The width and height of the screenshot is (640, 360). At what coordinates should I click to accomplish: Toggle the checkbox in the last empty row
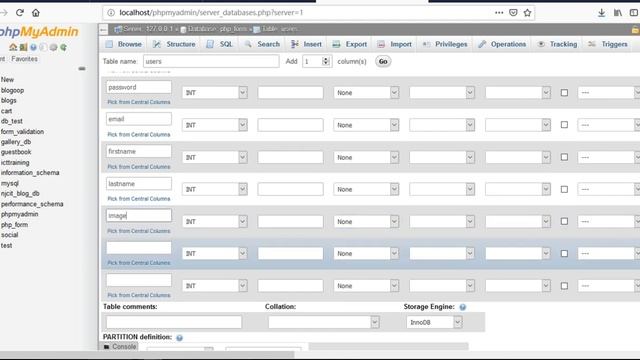(x=564, y=286)
